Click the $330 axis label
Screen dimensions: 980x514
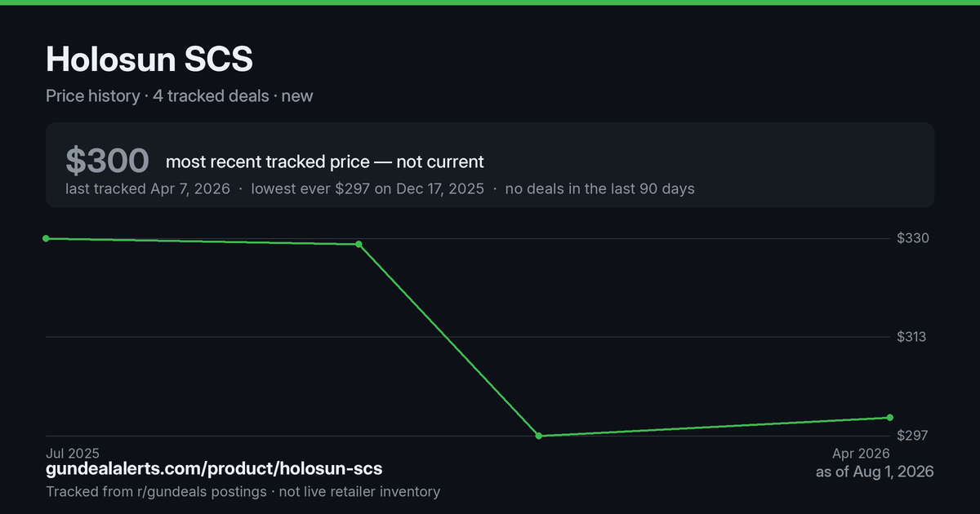[x=911, y=238]
